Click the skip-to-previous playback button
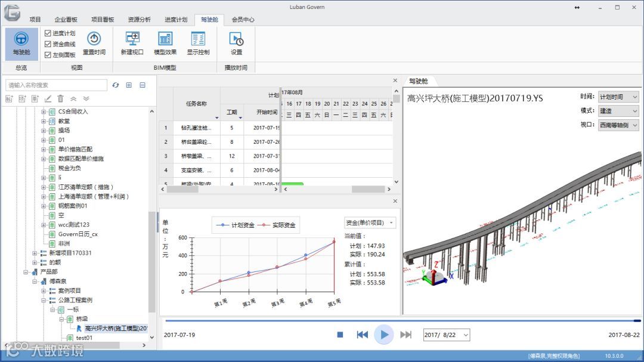 [x=363, y=335]
